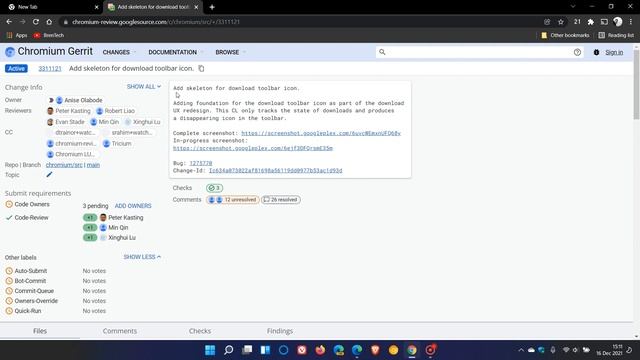Open Brave browser from the taskbar
This screenshot has width=640, height=360.
(375, 350)
